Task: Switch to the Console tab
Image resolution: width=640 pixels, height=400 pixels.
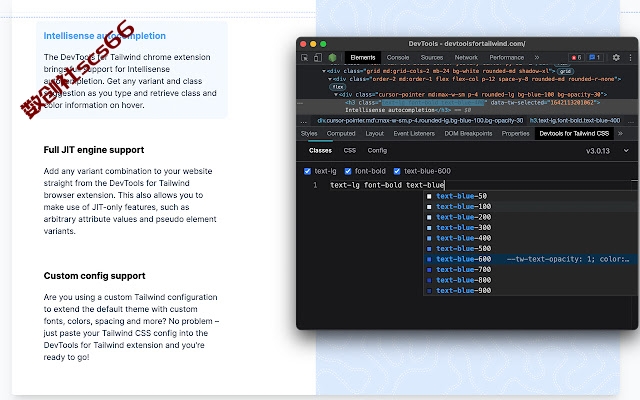Action: coord(398,58)
